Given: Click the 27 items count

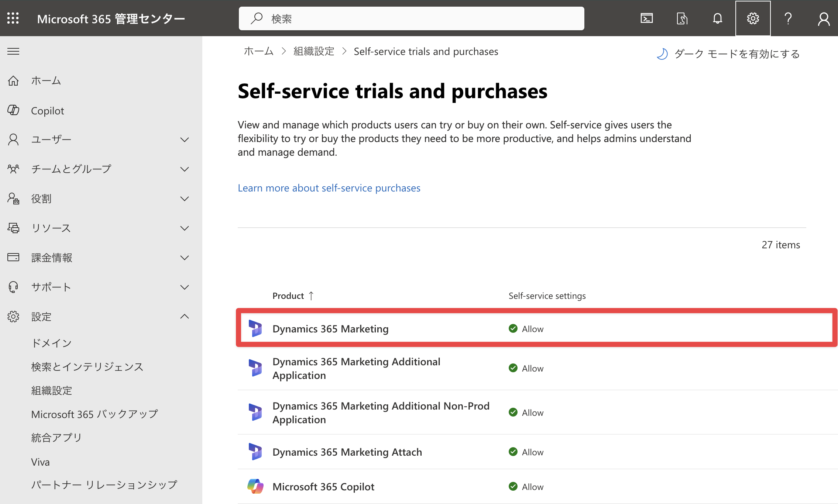Looking at the screenshot, I should pos(781,245).
